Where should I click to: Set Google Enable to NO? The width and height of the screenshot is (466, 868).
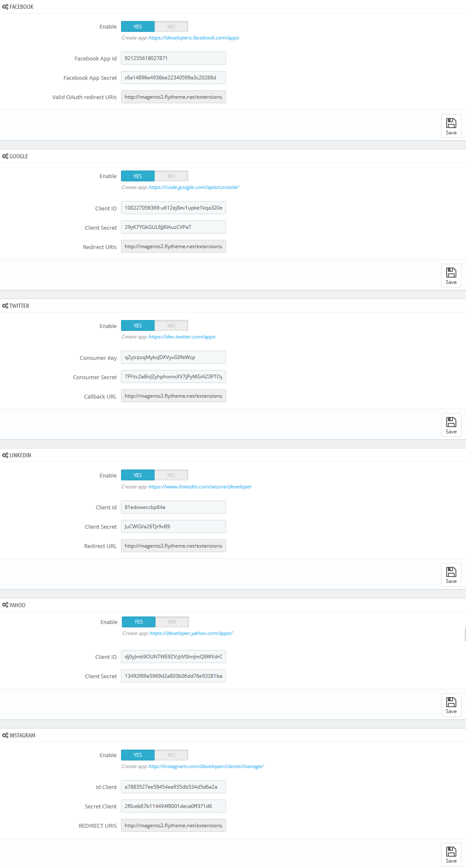[171, 176]
